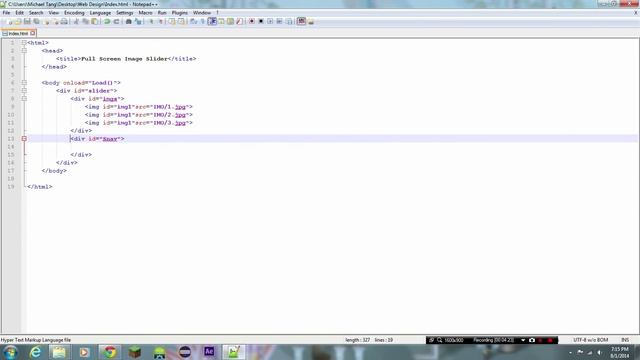Image resolution: width=640 pixels, height=360 pixels.
Task: Collapse the imgs div fold on line 8
Action: (x=24, y=98)
